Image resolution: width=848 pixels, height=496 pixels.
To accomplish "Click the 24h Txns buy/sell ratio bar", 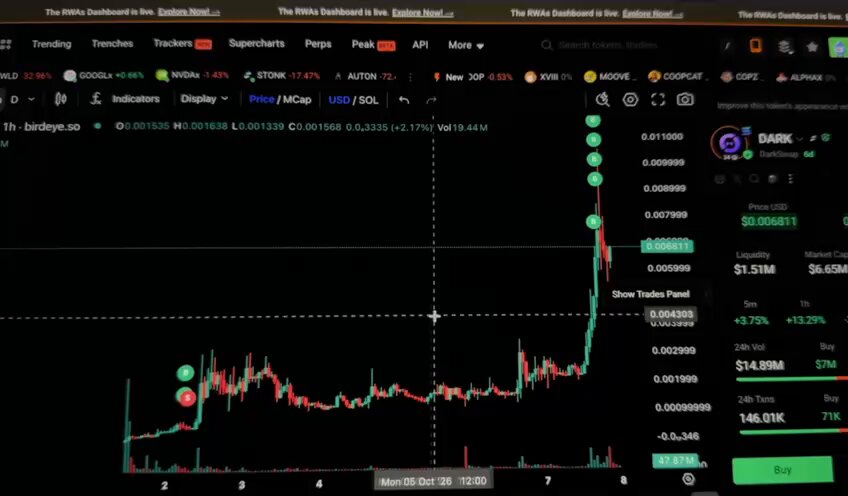I will coord(793,431).
